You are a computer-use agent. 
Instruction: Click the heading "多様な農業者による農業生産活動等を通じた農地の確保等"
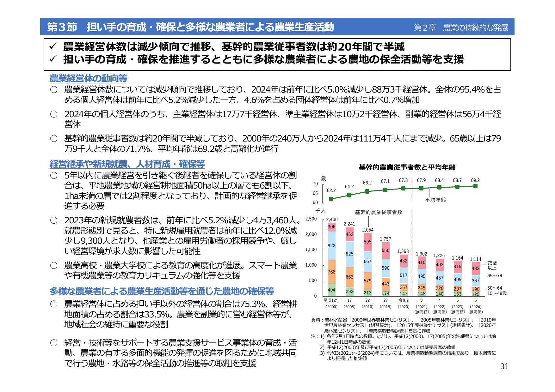coord(162,291)
